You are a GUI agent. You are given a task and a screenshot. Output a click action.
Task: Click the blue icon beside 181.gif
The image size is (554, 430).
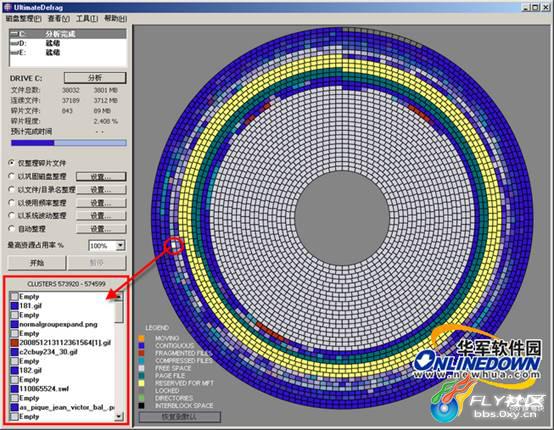[x=14, y=306]
